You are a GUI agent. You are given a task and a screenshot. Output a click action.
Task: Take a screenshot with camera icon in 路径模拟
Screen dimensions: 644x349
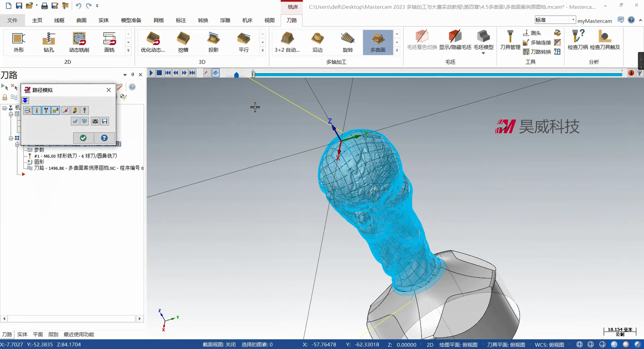95,122
